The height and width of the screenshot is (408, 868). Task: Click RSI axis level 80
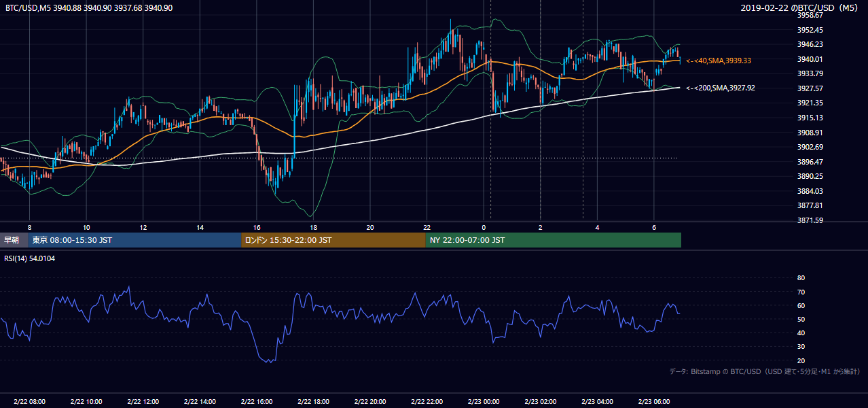tap(801, 278)
